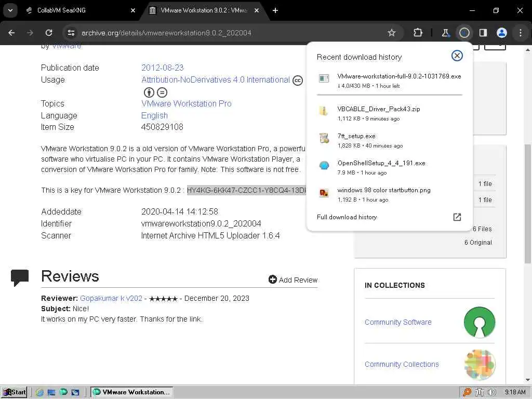
Task: Bookmark this page with the star icon
Action: pos(392,33)
